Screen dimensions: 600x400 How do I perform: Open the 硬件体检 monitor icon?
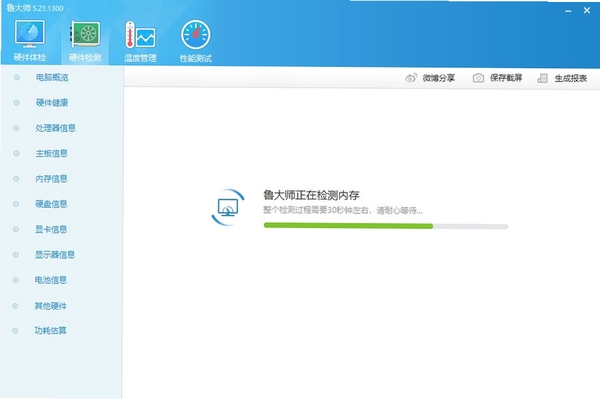coord(29,34)
